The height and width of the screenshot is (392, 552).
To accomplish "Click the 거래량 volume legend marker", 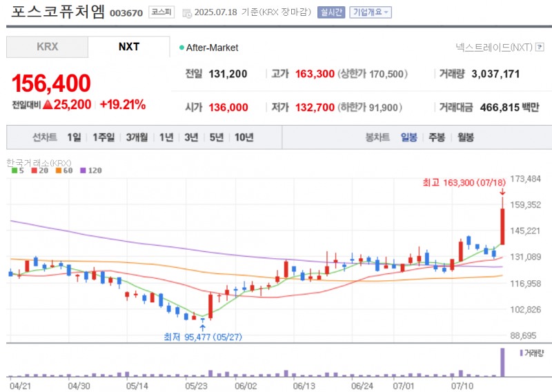I will pos(522,353).
